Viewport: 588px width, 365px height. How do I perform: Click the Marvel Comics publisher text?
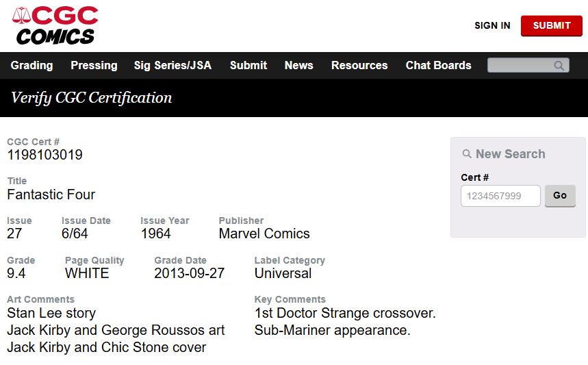point(264,234)
